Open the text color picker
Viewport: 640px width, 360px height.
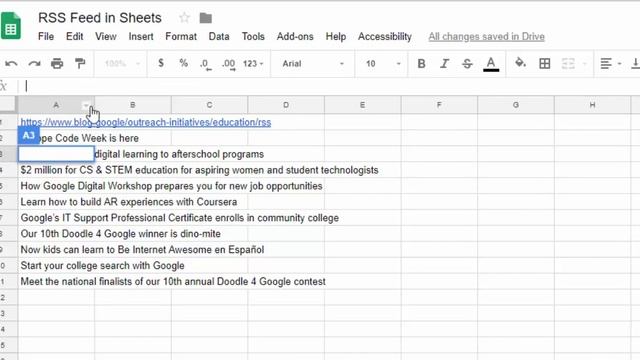tap(491, 64)
